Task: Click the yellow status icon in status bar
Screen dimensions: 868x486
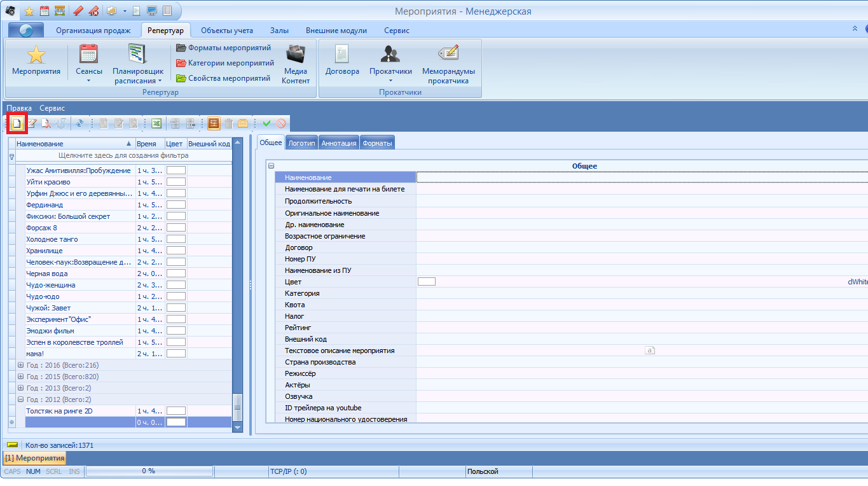Action: pyautogui.click(x=12, y=445)
